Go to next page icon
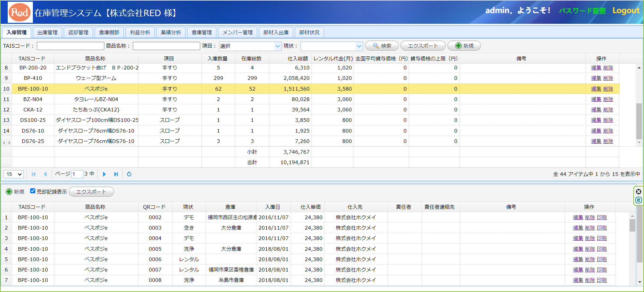The image size is (644, 292). (104, 174)
